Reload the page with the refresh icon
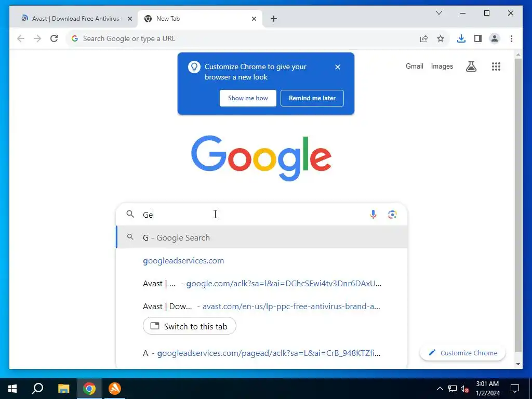532x399 pixels. pyautogui.click(x=54, y=38)
